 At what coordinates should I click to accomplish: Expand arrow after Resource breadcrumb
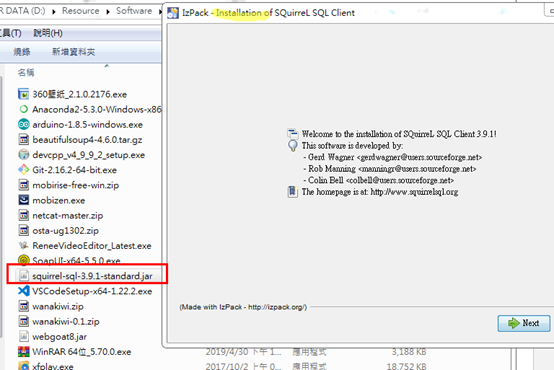(108, 12)
